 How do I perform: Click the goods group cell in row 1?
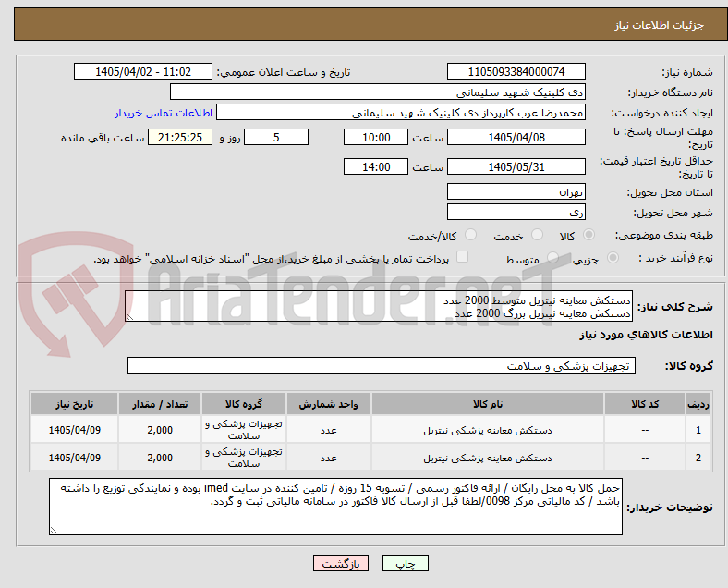pyautogui.click(x=244, y=430)
